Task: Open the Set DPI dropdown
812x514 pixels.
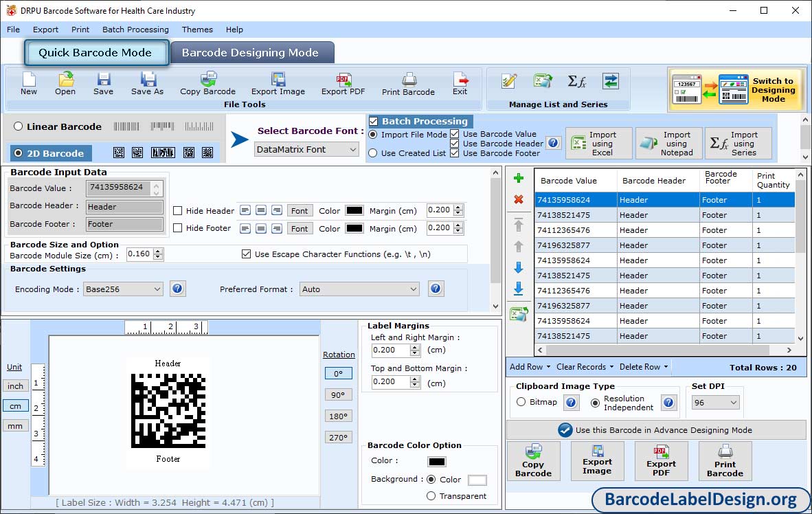Action: (715, 403)
